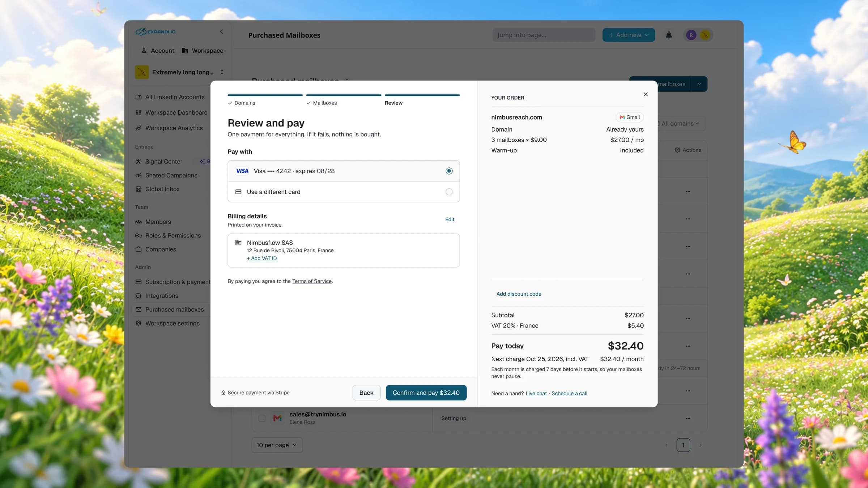
Task: Click the Shared Campaigns megaphone icon
Action: (139, 175)
